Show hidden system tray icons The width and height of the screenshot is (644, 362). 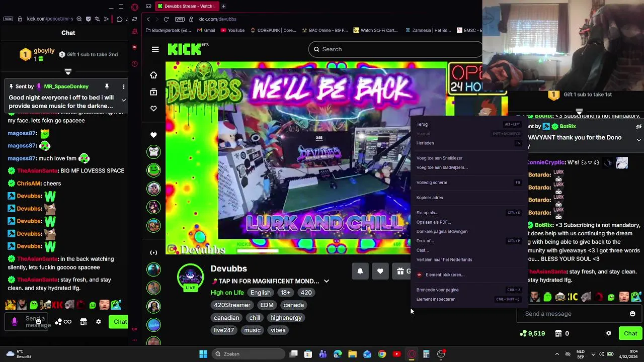tap(556, 354)
